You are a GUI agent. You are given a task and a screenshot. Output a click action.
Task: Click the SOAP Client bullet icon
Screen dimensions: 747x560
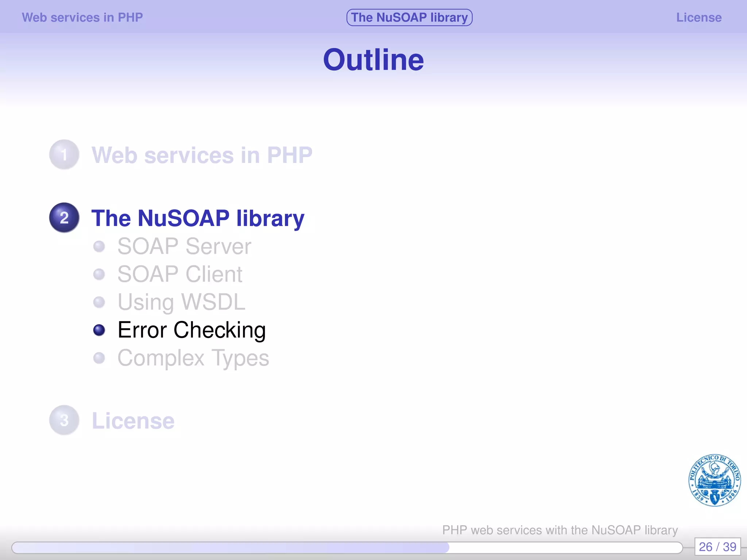(99, 274)
